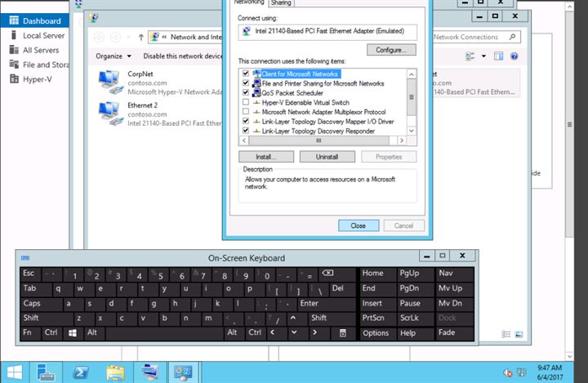Image resolution: width=588 pixels, height=383 pixels.
Task: Open the view options dropdown arrow
Action: pos(483,56)
